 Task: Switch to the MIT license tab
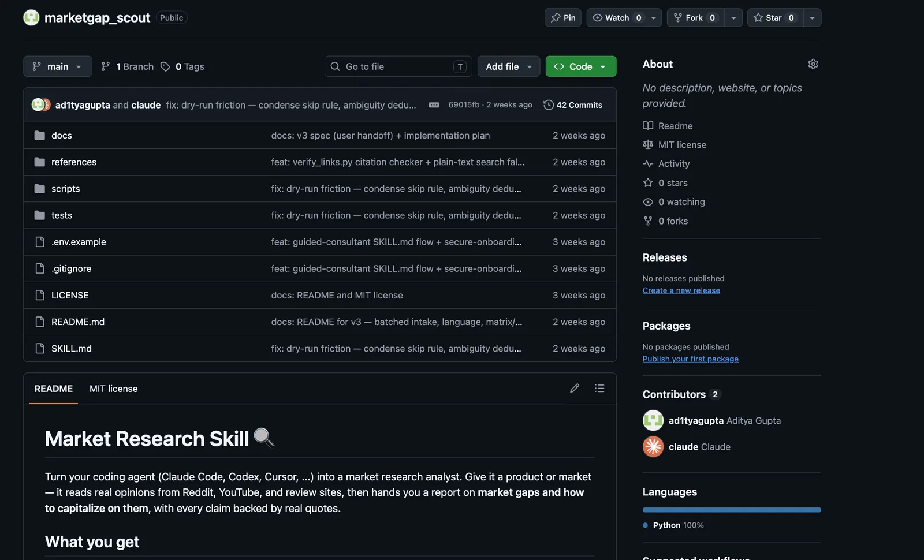(114, 389)
